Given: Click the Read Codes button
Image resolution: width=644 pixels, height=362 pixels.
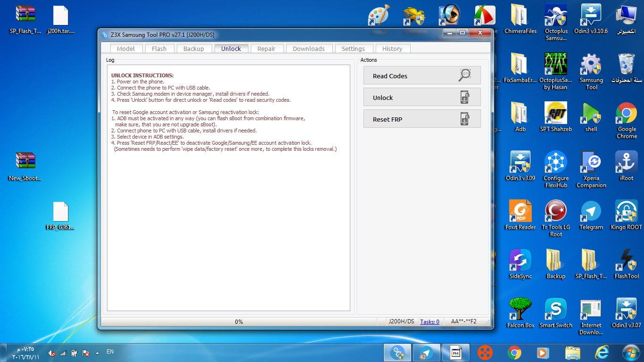Looking at the screenshot, I should [x=422, y=75].
